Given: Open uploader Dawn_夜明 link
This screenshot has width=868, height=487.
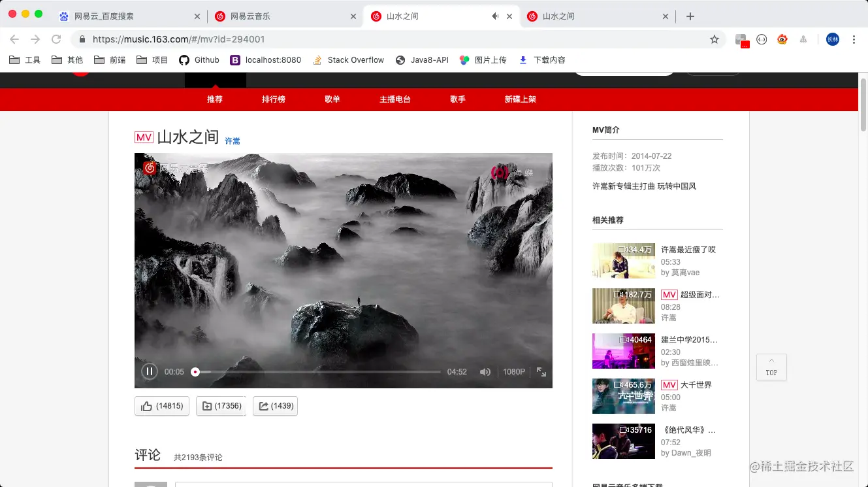Looking at the screenshot, I should [691, 453].
